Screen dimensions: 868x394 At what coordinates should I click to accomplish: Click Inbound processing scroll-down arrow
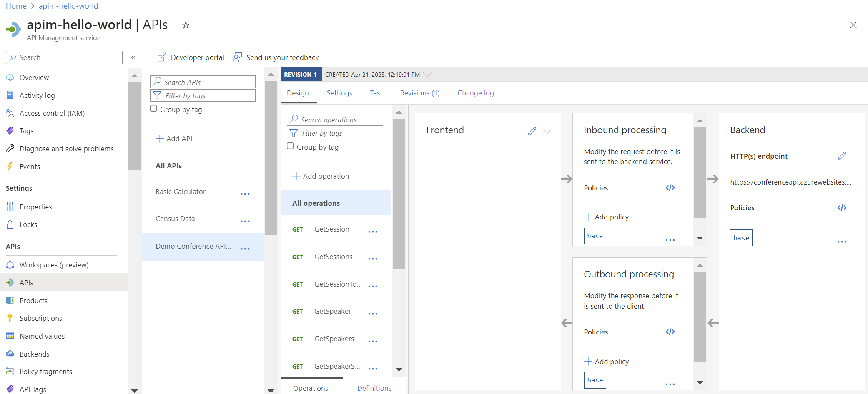pos(700,238)
